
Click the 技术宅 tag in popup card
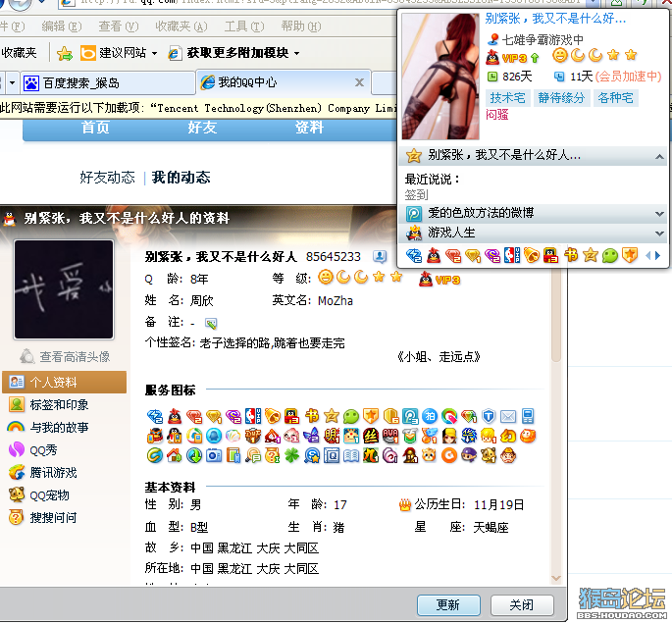click(507, 98)
